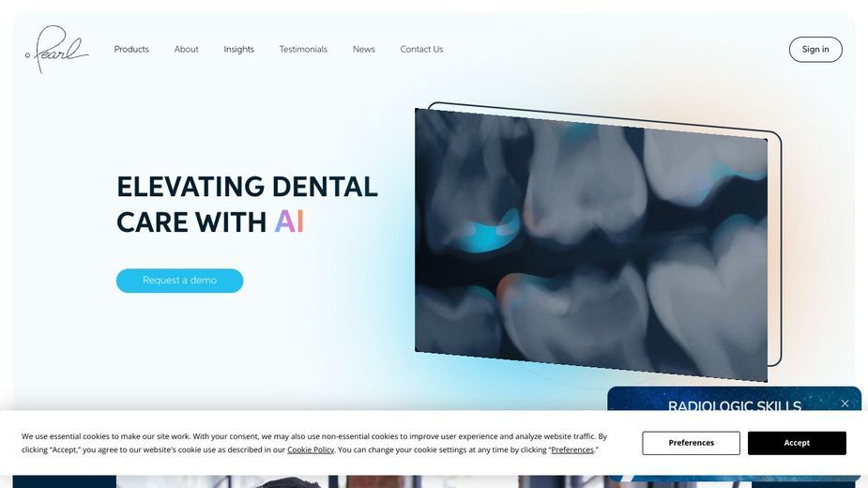Screen dimensions: 868x488
Task: Click the Request a demo button
Action: click(179, 281)
